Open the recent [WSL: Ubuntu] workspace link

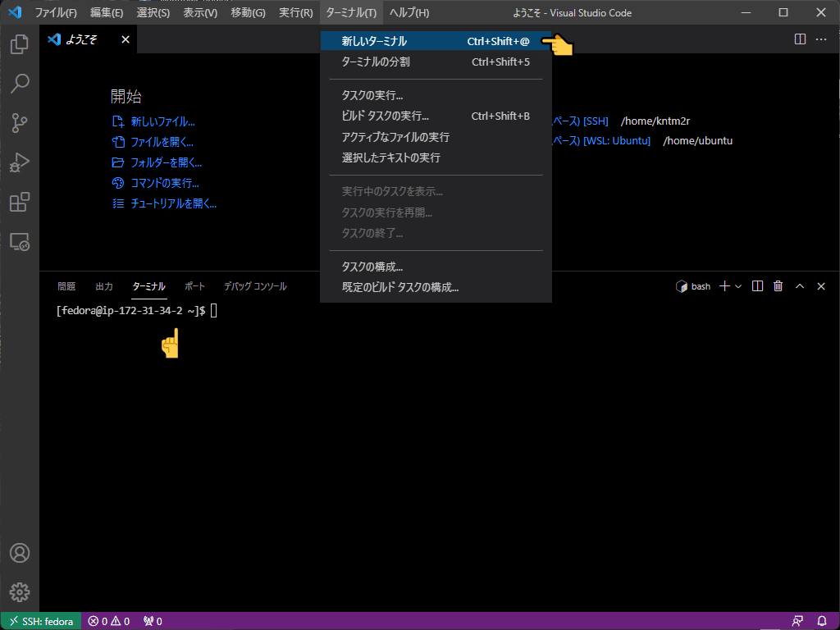point(601,140)
